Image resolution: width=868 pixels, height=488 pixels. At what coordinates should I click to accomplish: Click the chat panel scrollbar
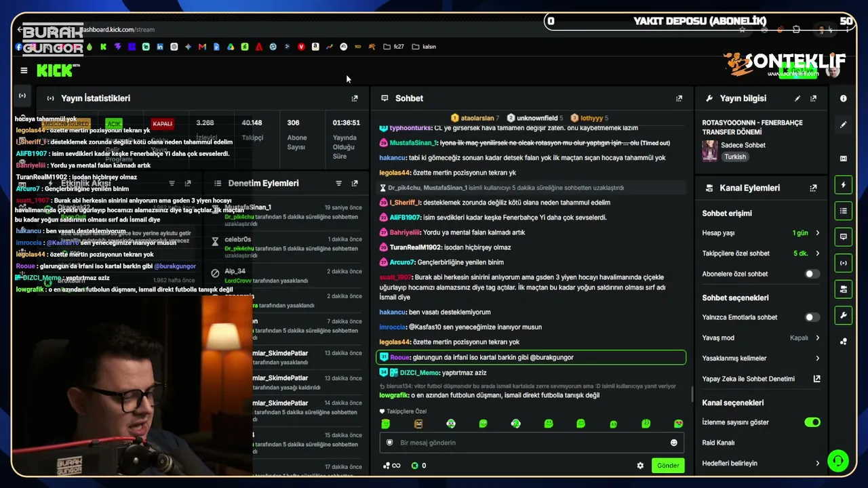pos(692,394)
